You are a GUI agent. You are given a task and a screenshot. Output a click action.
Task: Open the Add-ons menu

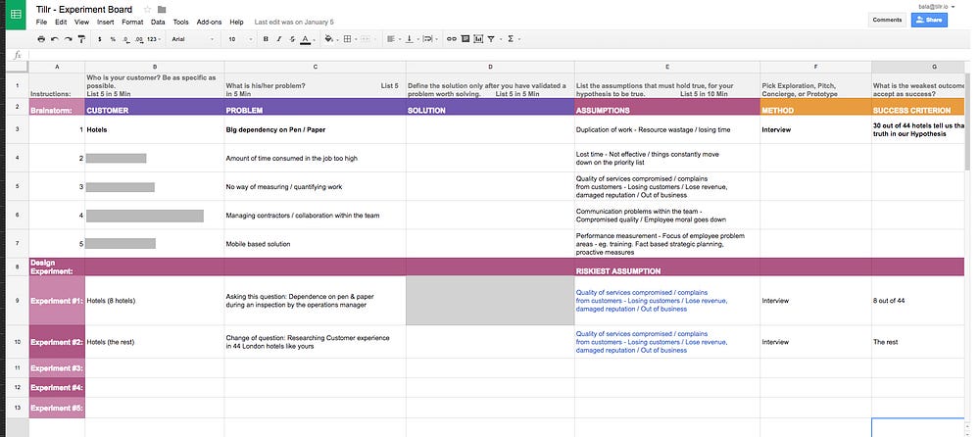pyautogui.click(x=209, y=22)
